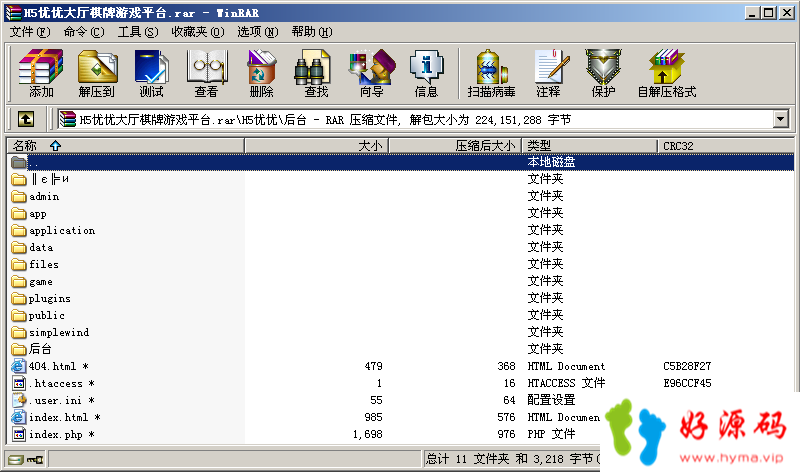800x472 pixels.
Task: Click the Extract To (解压到) icon
Action: click(x=97, y=66)
